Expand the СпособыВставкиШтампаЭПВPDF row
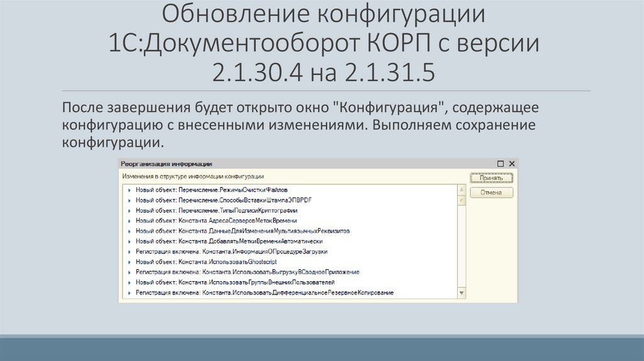 point(130,201)
